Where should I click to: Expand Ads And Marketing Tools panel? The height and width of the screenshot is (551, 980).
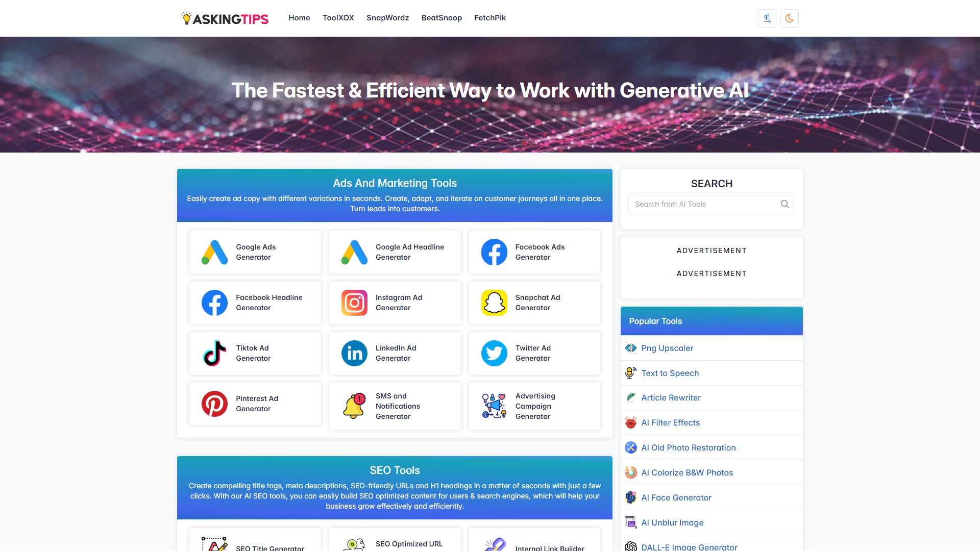(395, 183)
